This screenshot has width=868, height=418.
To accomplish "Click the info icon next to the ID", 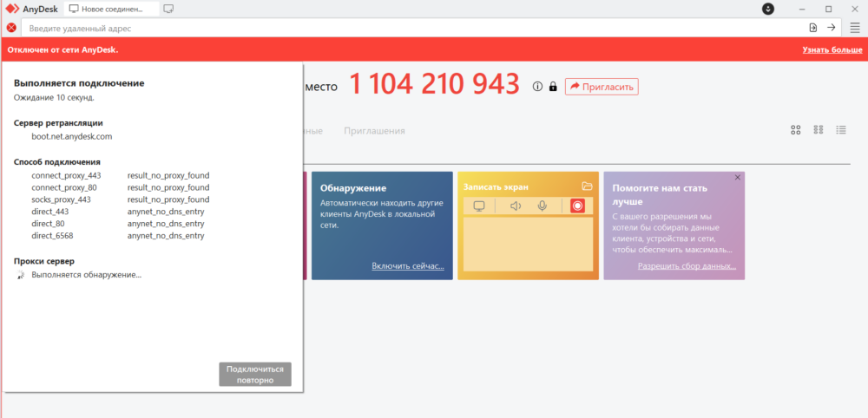I will tap(537, 86).
